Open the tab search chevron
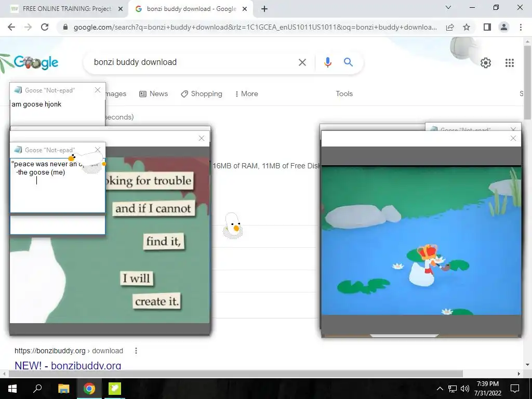 click(x=448, y=7)
